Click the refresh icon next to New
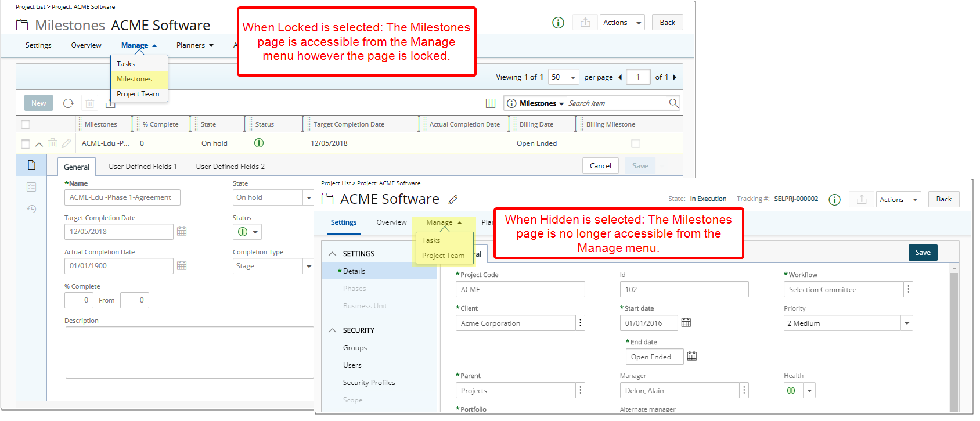The height and width of the screenshot is (421, 980). 69,103
